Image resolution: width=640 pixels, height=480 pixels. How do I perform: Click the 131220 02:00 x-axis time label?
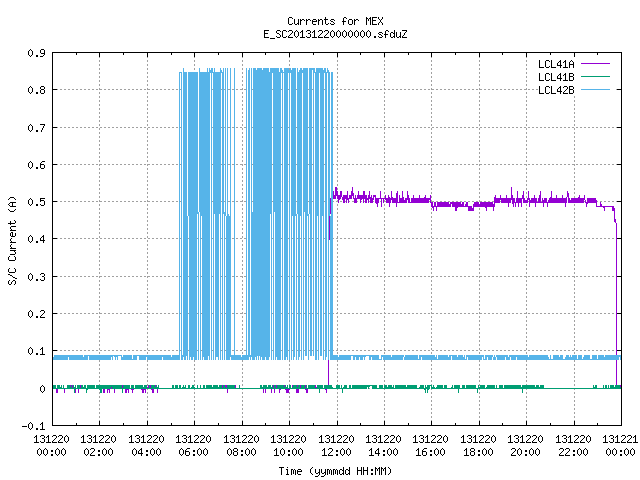tap(98, 446)
